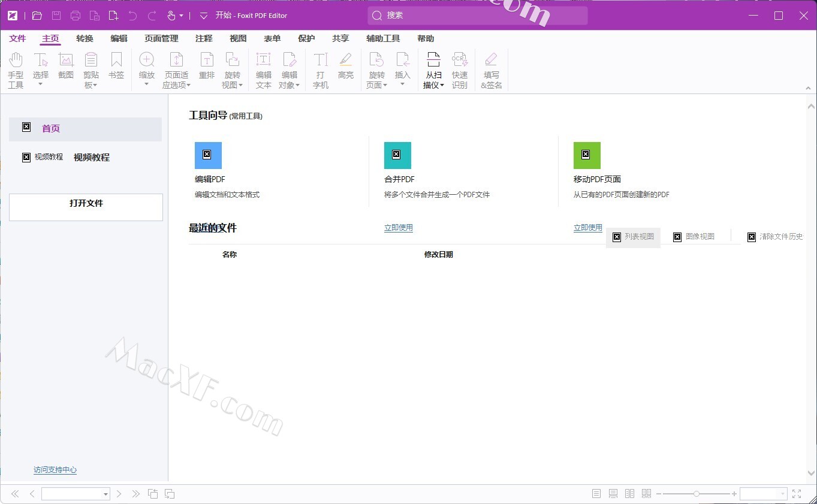Switch to Thumbnail View (图像视图)
Image resolution: width=817 pixels, height=504 pixels.
click(x=694, y=237)
